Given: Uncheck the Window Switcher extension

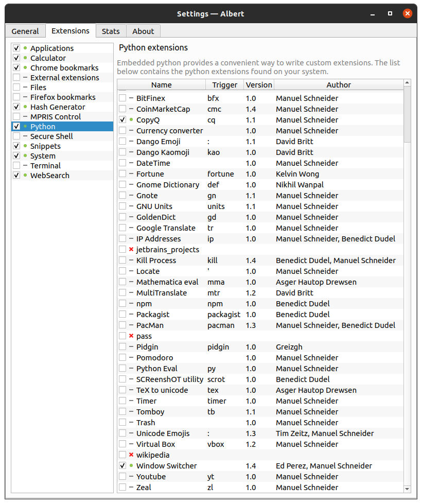Looking at the screenshot, I should [122, 466].
